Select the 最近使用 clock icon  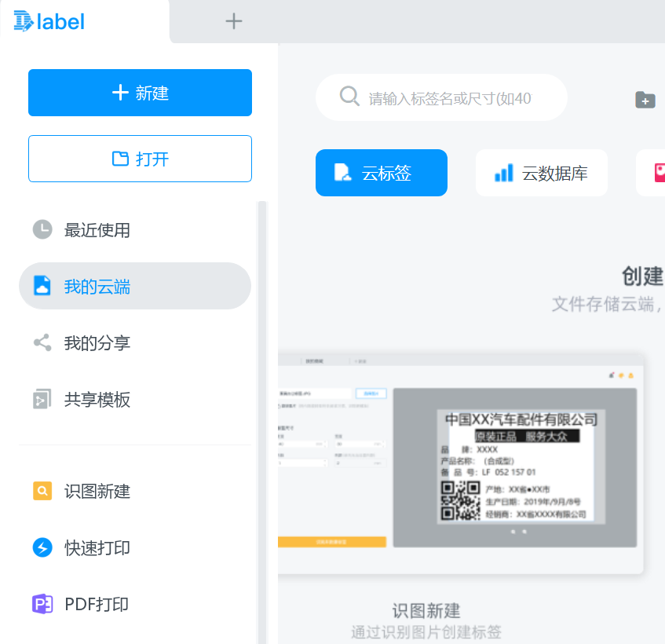(x=42, y=229)
